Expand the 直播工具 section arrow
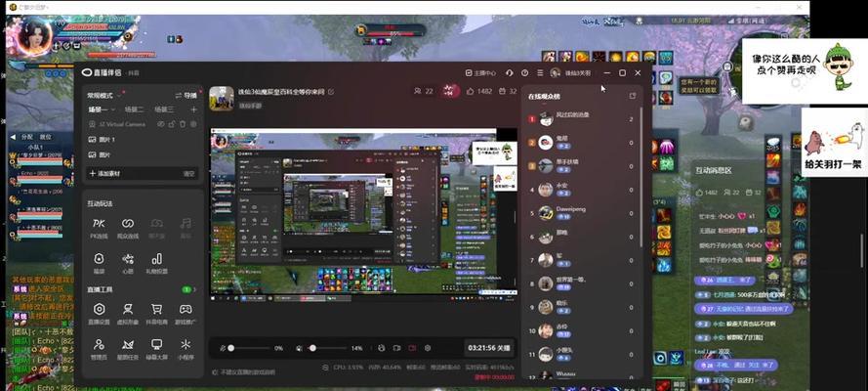Image resolution: width=868 pixels, height=391 pixels. [194, 289]
